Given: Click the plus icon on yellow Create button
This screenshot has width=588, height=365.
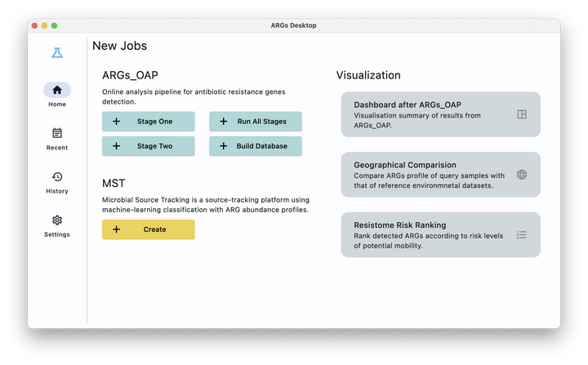Looking at the screenshot, I should click(116, 229).
